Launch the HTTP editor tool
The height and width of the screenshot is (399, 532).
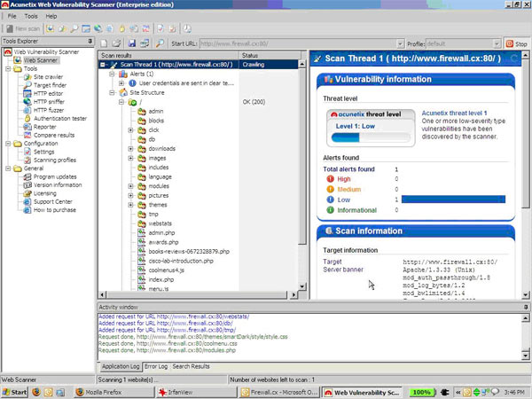[x=48, y=93]
